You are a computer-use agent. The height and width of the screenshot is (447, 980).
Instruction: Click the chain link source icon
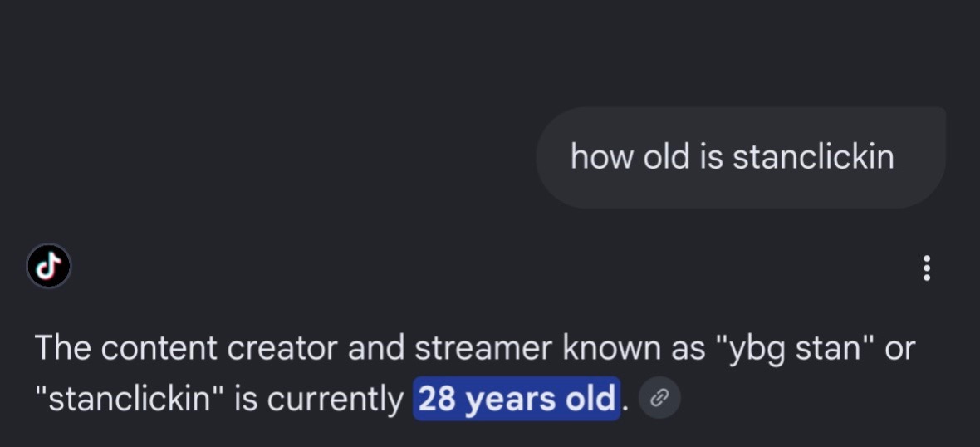659,398
